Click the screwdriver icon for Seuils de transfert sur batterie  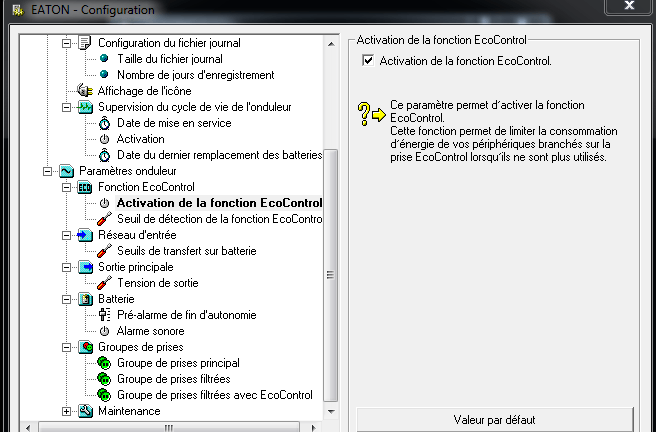[x=104, y=251]
